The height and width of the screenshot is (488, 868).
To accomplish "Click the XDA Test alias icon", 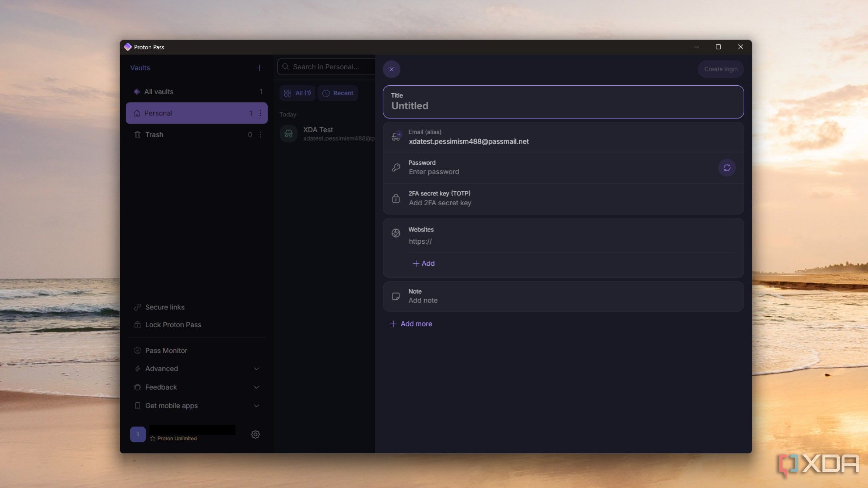I will pos(289,134).
